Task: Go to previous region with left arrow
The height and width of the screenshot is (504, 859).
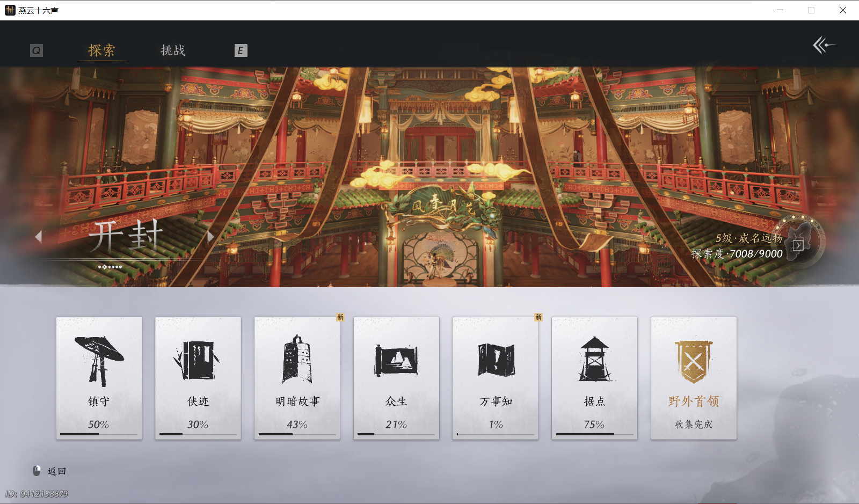Action: click(x=38, y=237)
